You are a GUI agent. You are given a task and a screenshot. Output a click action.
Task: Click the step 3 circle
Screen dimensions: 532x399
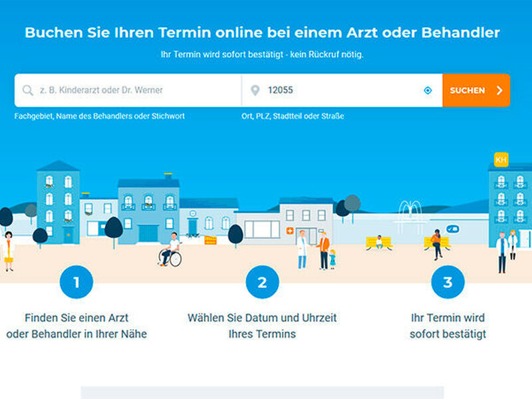pos(448,282)
